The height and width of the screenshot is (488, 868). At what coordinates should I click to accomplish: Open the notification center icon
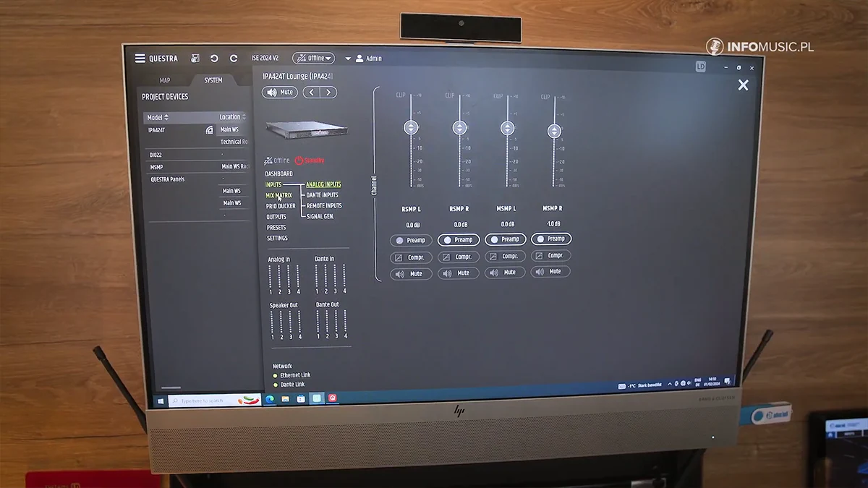click(x=728, y=382)
